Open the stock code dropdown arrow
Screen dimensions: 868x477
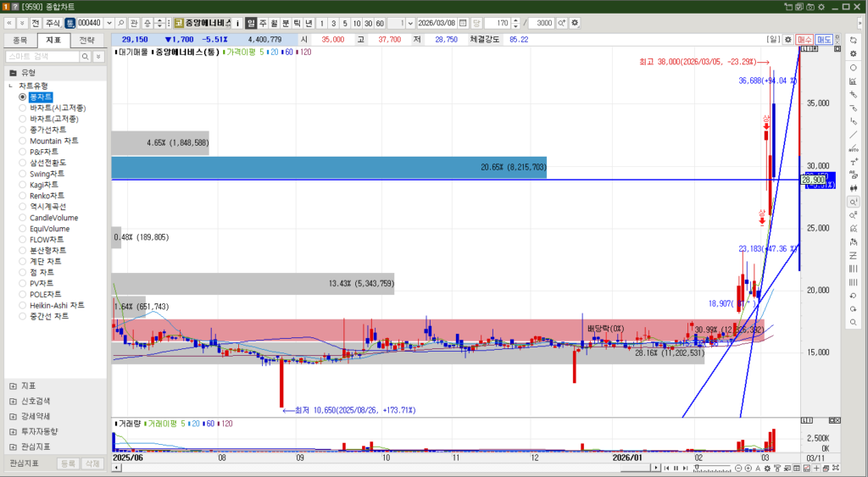108,22
